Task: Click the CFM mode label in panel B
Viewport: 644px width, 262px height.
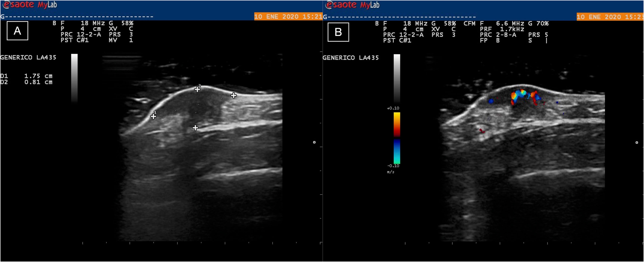Action: pos(469,24)
